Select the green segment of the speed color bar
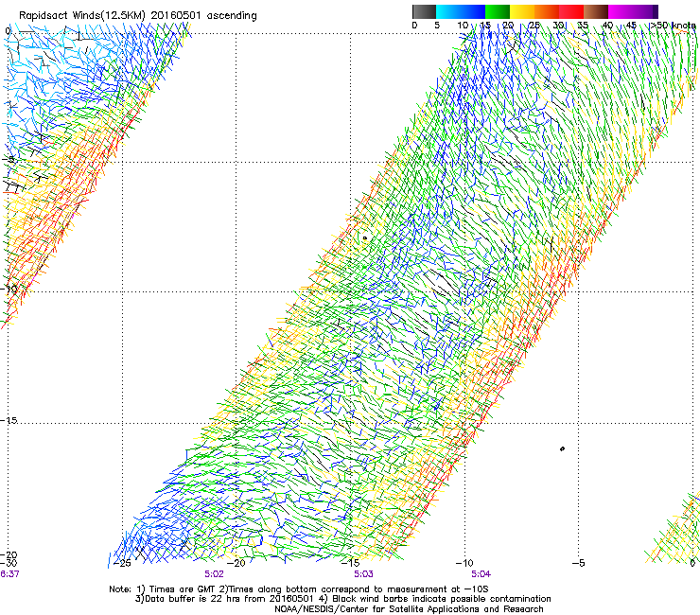 click(x=498, y=11)
